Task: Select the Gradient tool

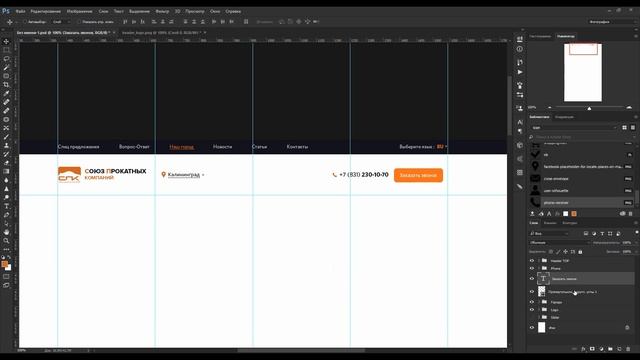Action: click(6, 171)
